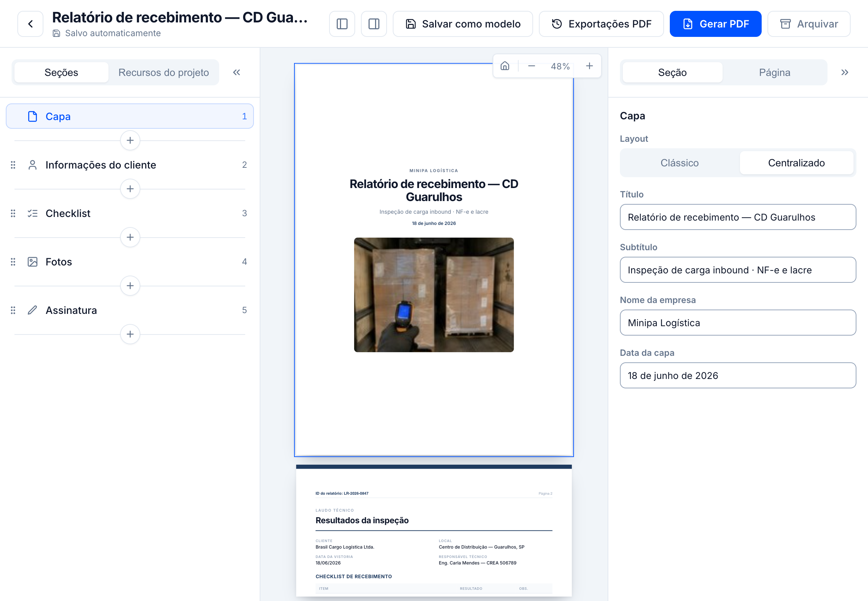Choose the Centralizado layout

(796, 163)
